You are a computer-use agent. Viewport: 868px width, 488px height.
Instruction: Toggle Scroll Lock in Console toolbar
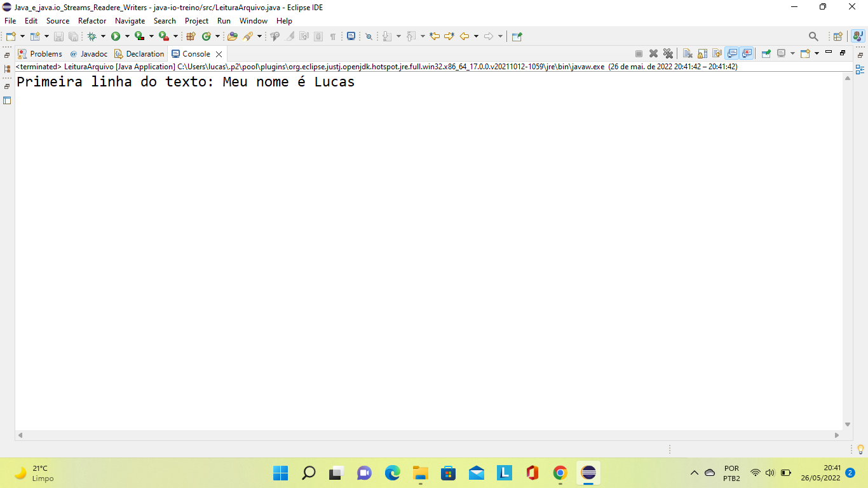(x=702, y=54)
